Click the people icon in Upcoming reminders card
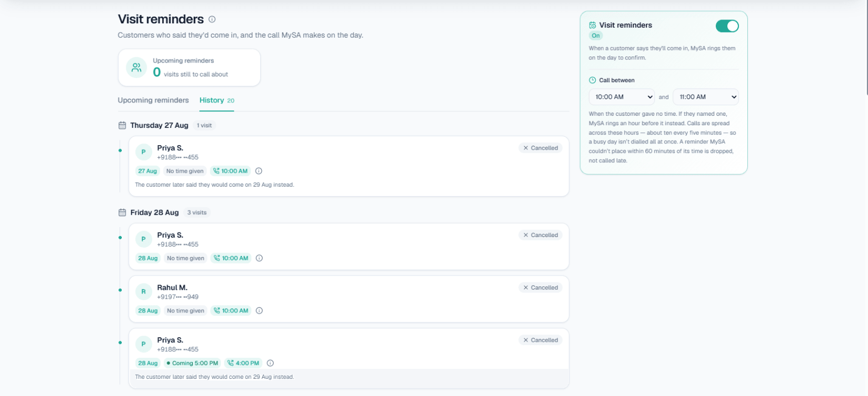The height and width of the screenshot is (396, 868). click(x=136, y=68)
